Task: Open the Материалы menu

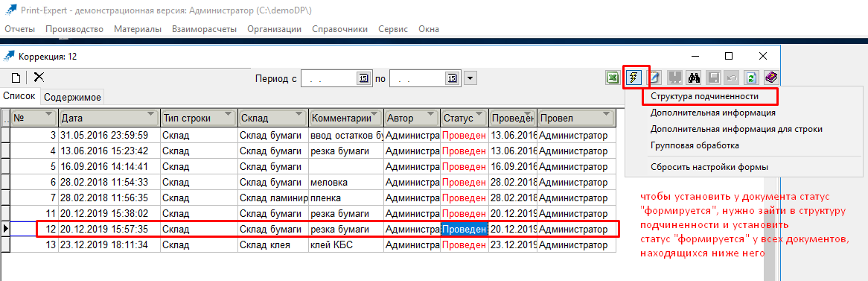Action: pyautogui.click(x=138, y=29)
